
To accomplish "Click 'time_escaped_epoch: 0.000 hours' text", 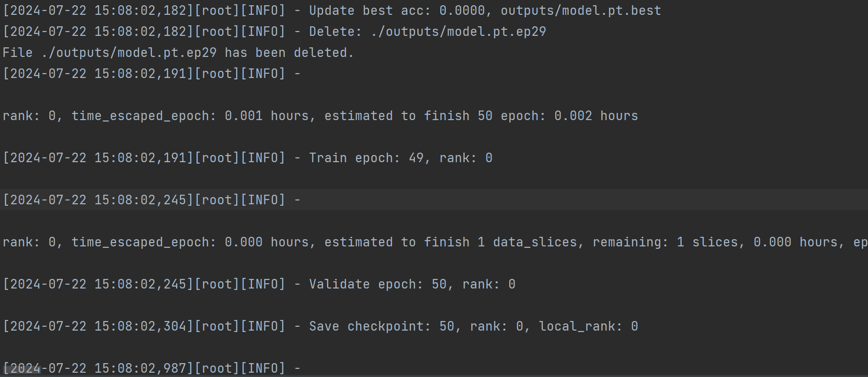I will [x=191, y=242].
